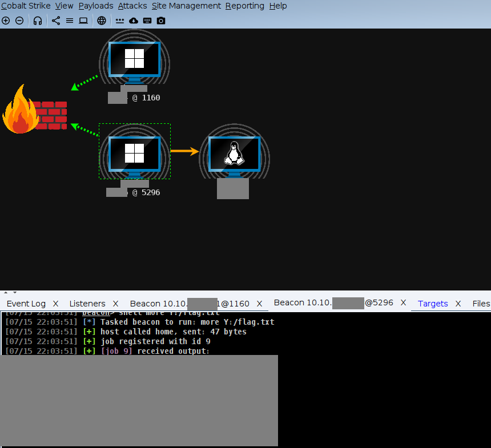Open the Site Management menu
Image resolution: width=491 pixels, height=448 pixels.
tap(186, 6)
